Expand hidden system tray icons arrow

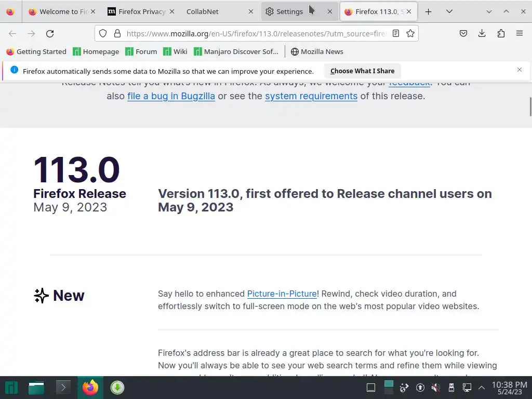(482, 388)
